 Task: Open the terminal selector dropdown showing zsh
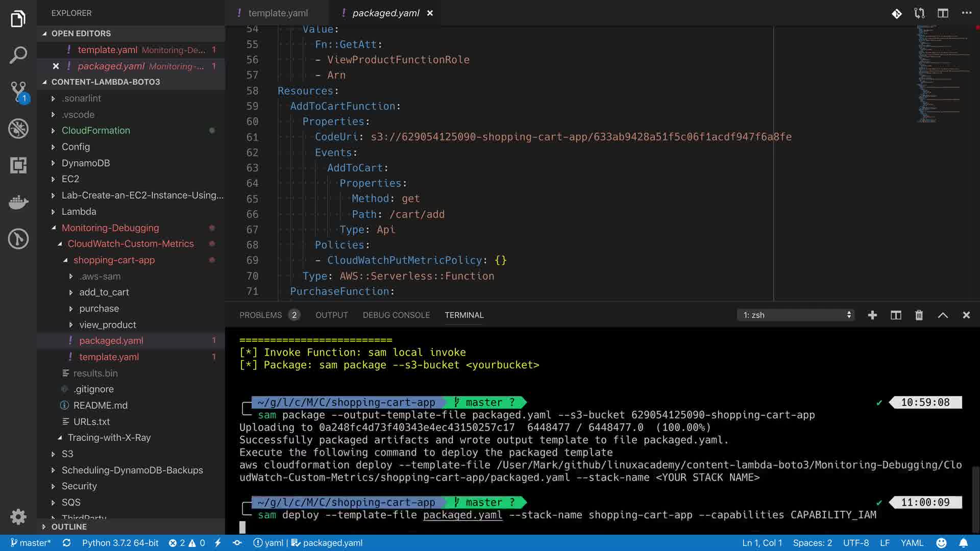796,315
